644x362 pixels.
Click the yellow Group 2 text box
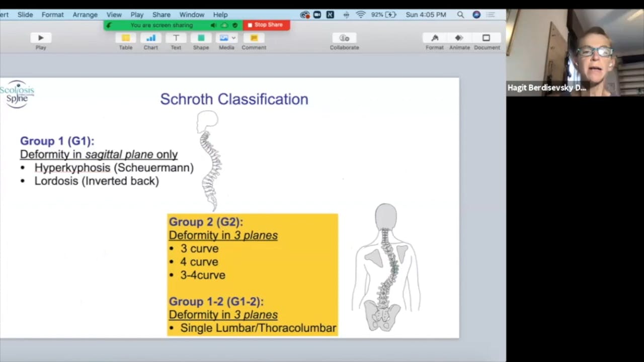coord(253,275)
